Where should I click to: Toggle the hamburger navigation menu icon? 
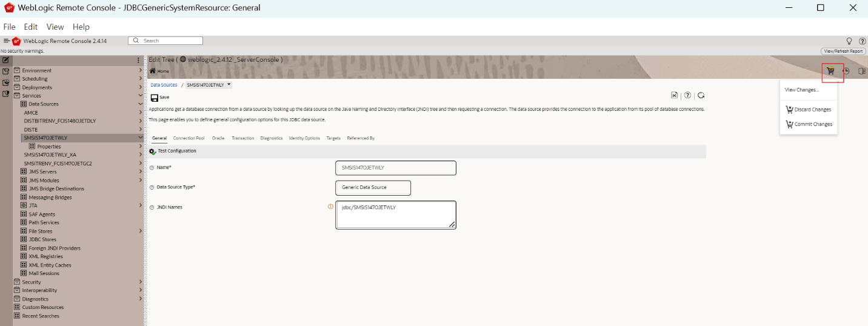[6, 41]
